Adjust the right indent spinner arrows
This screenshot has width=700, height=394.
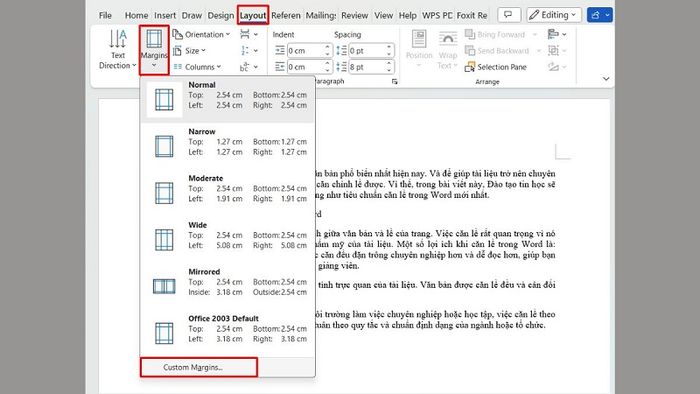pyautogui.click(x=328, y=67)
